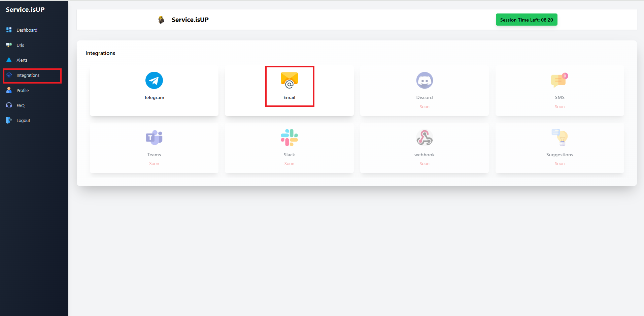Click the Profile person icon in sidebar
The height and width of the screenshot is (316, 644).
tap(9, 90)
